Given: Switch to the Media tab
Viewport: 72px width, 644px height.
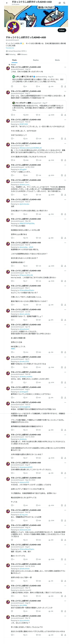Looking at the screenshot, I should [x=57, y=60].
